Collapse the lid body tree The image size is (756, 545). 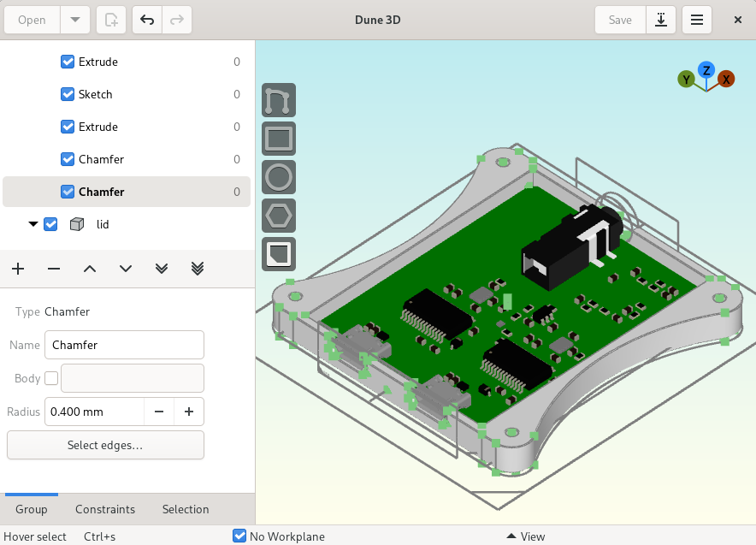coord(32,224)
